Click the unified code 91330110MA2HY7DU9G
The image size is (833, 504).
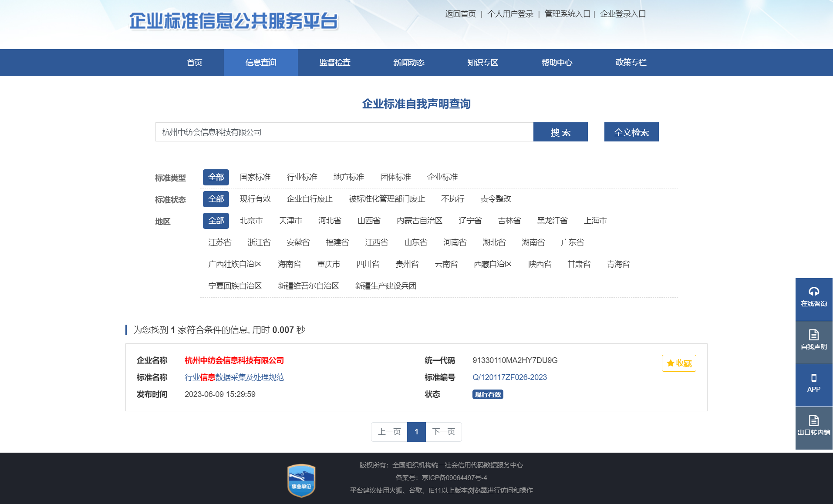coord(515,360)
